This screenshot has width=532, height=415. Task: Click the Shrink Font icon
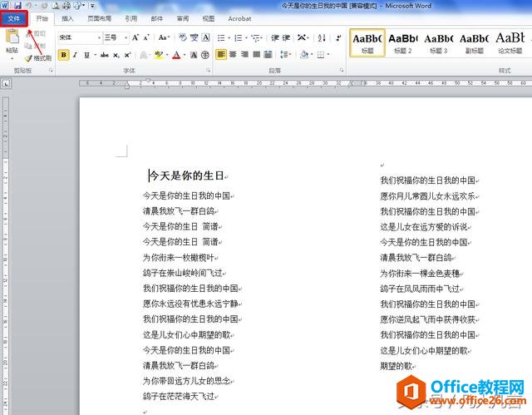[x=146, y=37]
